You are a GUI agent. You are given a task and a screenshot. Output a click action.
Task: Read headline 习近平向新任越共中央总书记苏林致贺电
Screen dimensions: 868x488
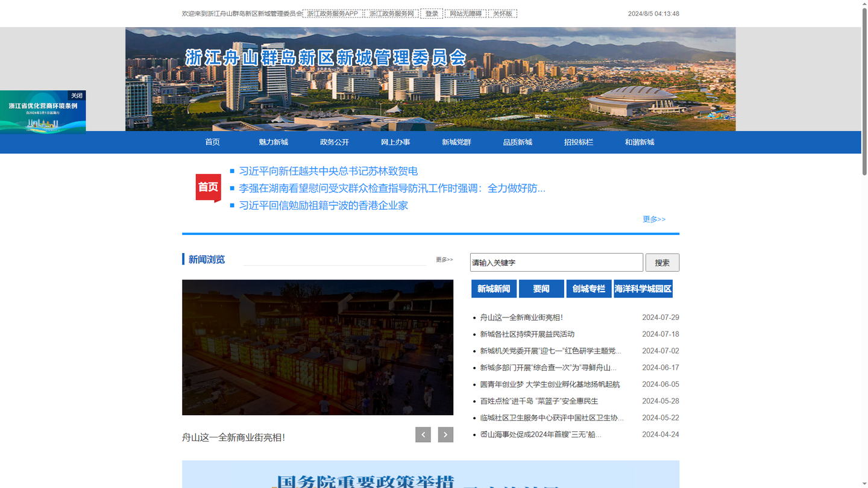click(x=329, y=171)
